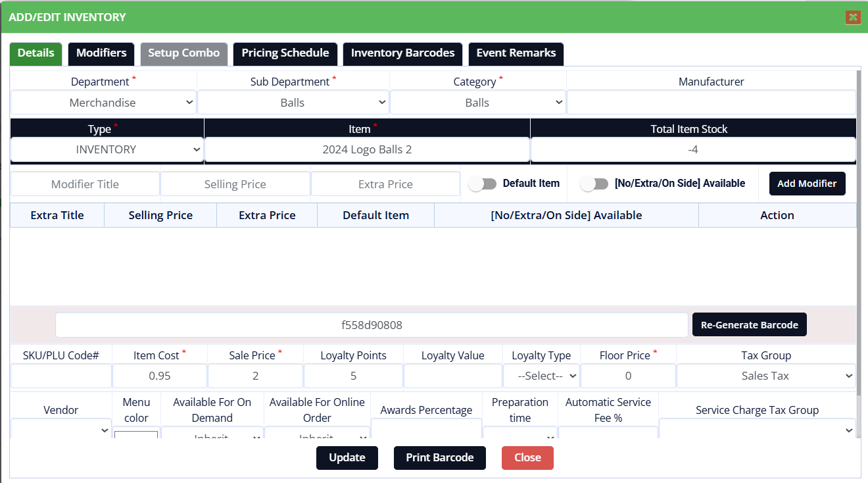
Task: Click the Print Barcode button
Action: click(x=439, y=458)
